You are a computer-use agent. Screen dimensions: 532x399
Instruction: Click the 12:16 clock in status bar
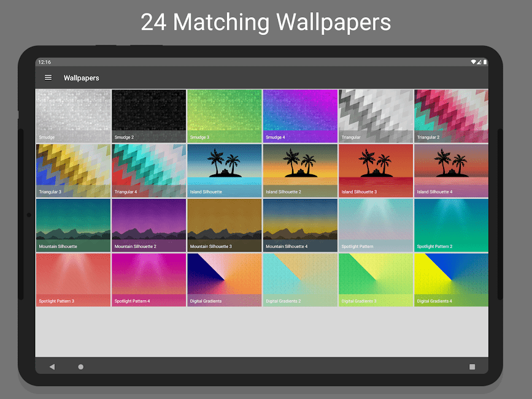pyautogui.click(x=44, y=62)
